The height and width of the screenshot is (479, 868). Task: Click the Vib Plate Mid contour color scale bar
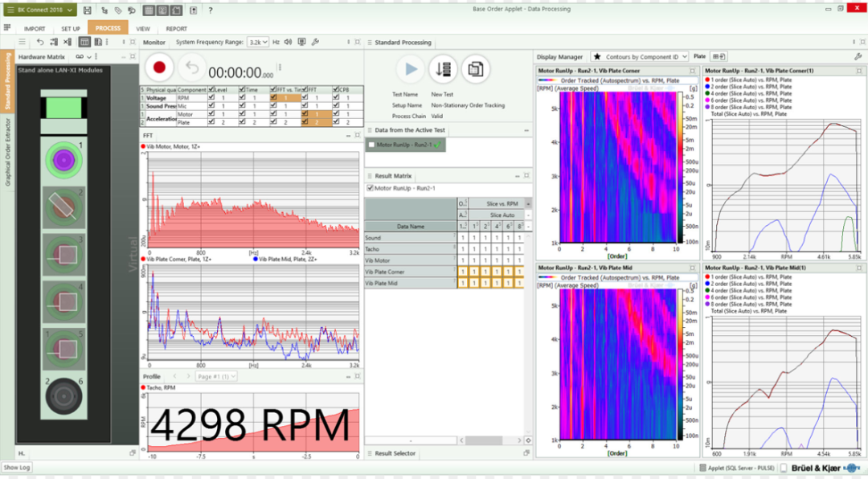pos(681,364)
